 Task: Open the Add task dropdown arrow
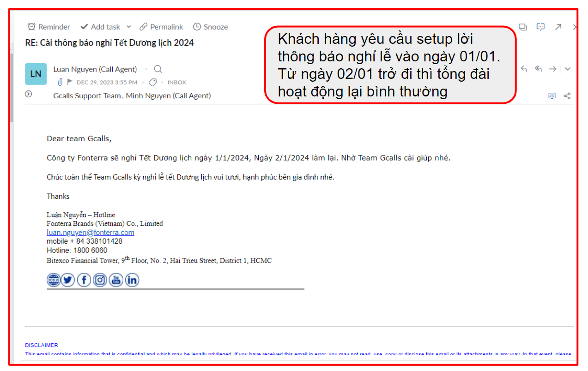pyautogui.click(x=129, y=27)
